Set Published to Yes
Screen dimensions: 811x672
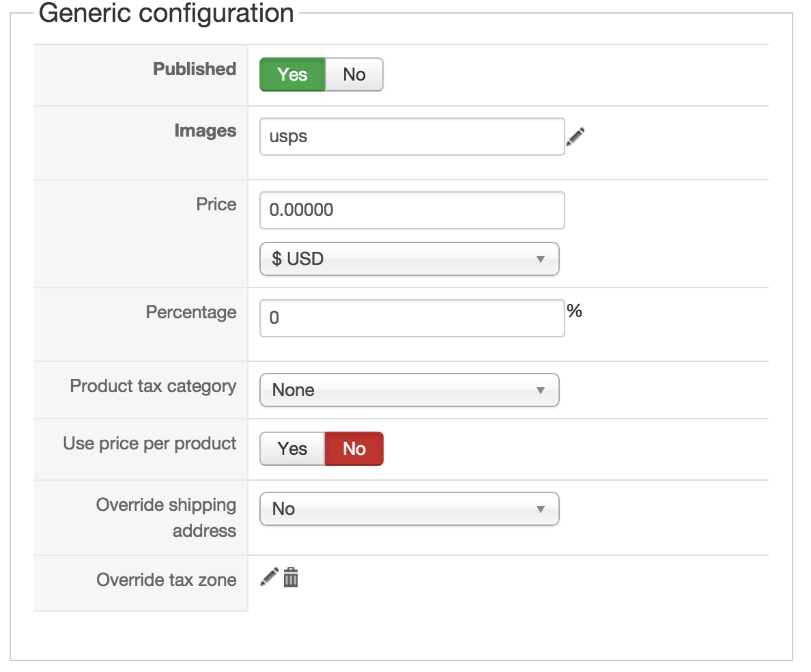(292, 74)
